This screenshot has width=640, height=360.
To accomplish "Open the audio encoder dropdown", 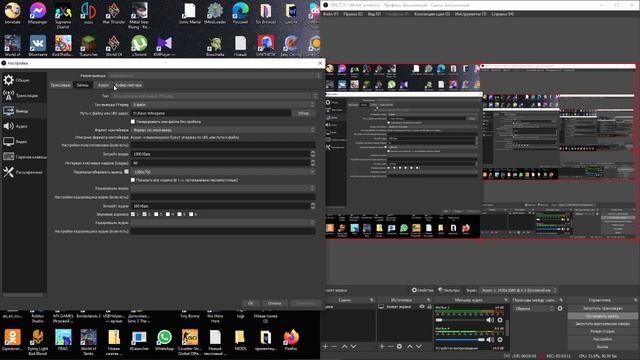I will click(223, 223).
